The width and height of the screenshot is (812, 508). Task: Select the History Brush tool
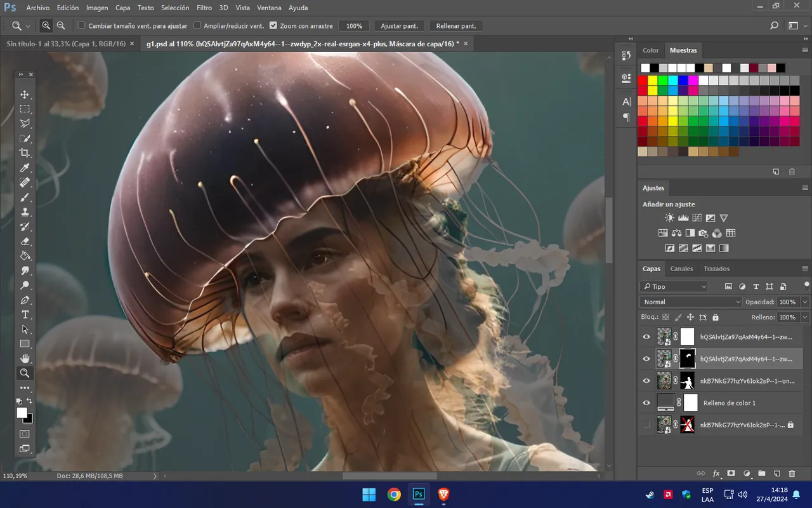[x=25, y=227]
